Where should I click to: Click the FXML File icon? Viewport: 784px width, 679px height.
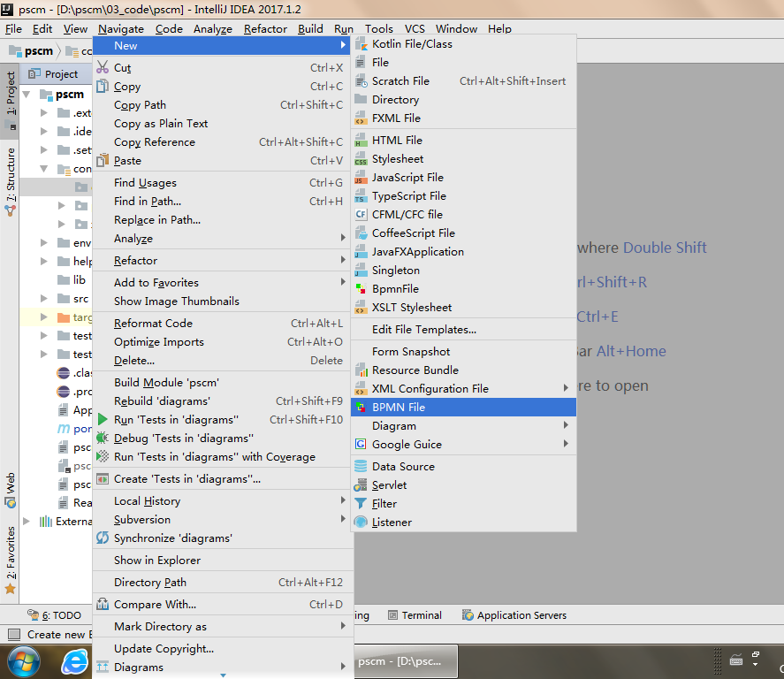pos(361,118)
